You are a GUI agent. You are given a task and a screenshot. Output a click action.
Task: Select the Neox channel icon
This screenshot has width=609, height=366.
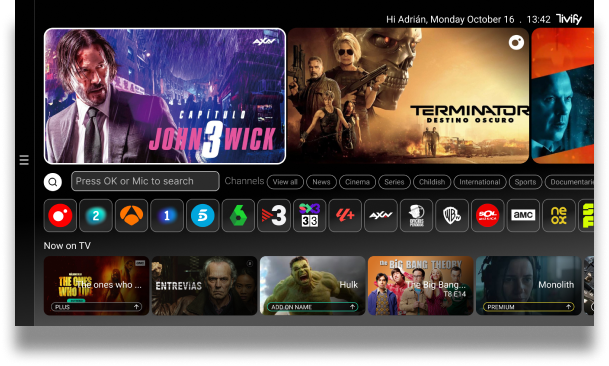click(x=559, y=216)
